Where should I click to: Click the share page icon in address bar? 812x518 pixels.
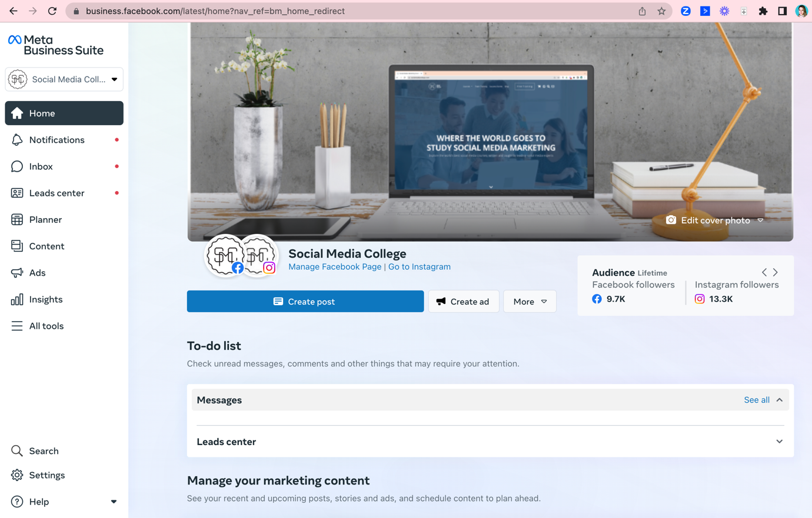[642, 11]
